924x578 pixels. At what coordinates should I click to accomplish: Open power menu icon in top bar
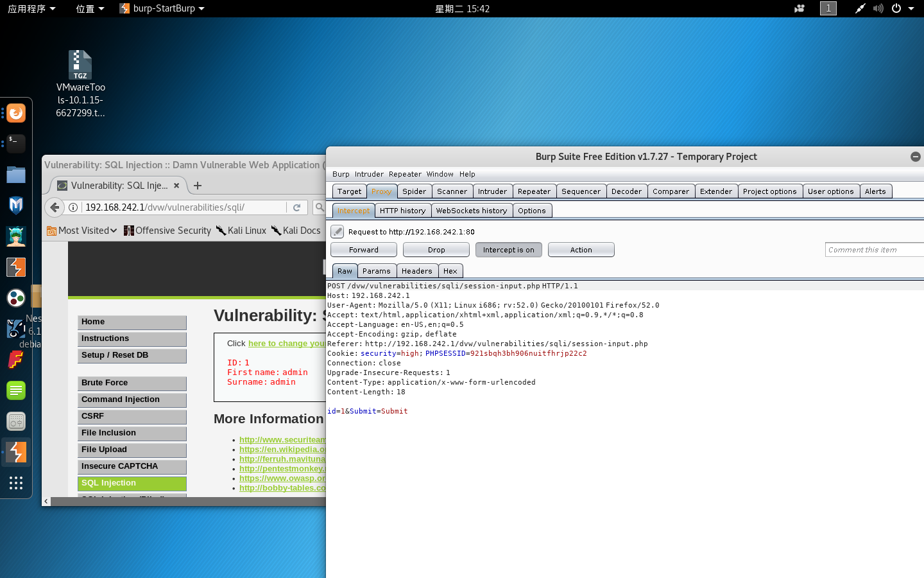coord(896,8)
